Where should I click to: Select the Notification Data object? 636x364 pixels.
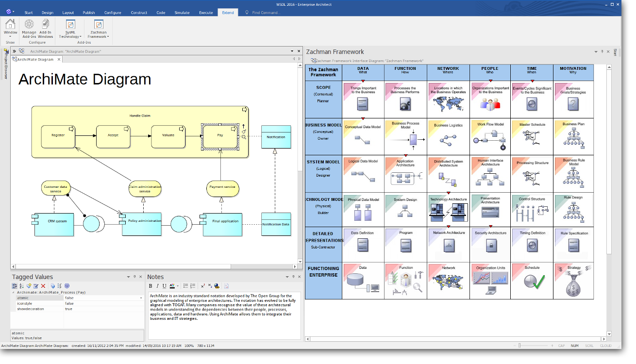[276, 224]
